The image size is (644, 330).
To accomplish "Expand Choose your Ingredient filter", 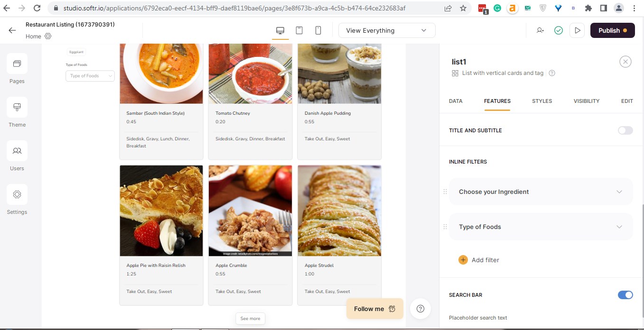I will tap(541, 192).
